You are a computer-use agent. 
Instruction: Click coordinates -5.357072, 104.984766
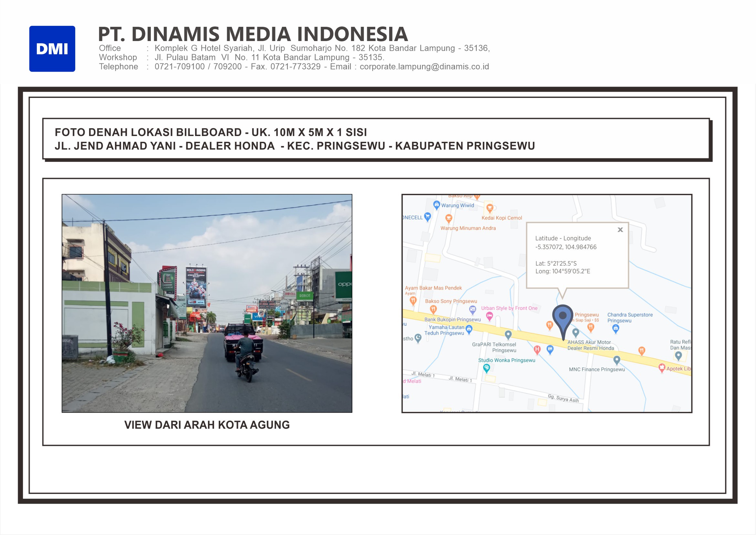click(566, 247)
